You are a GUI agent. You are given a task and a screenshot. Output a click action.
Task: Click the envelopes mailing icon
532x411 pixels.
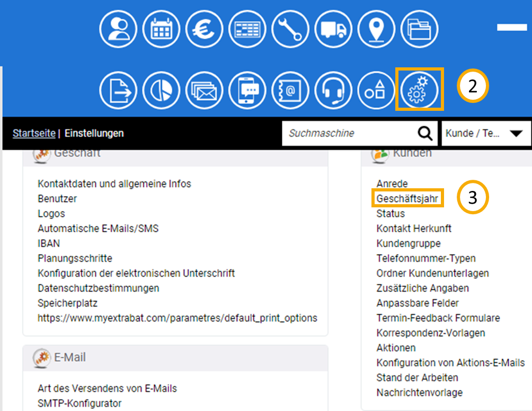pos(205,90)
